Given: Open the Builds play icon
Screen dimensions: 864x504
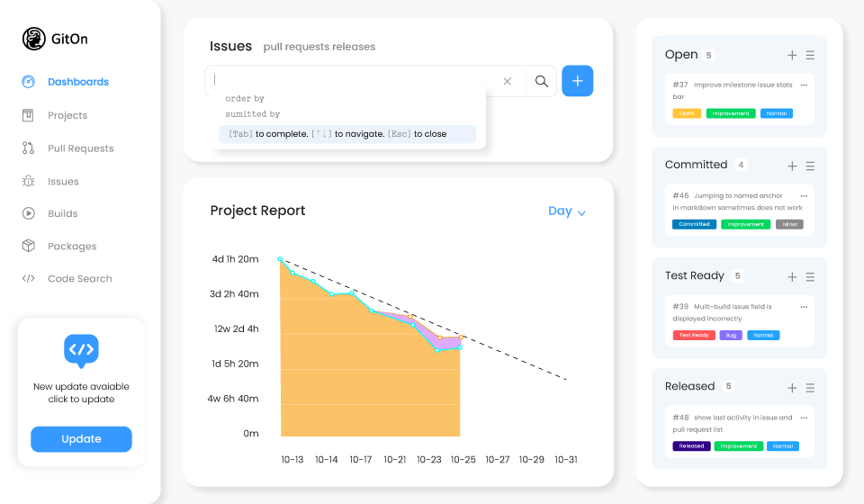Looking at the screenshot, I should 29,213.
